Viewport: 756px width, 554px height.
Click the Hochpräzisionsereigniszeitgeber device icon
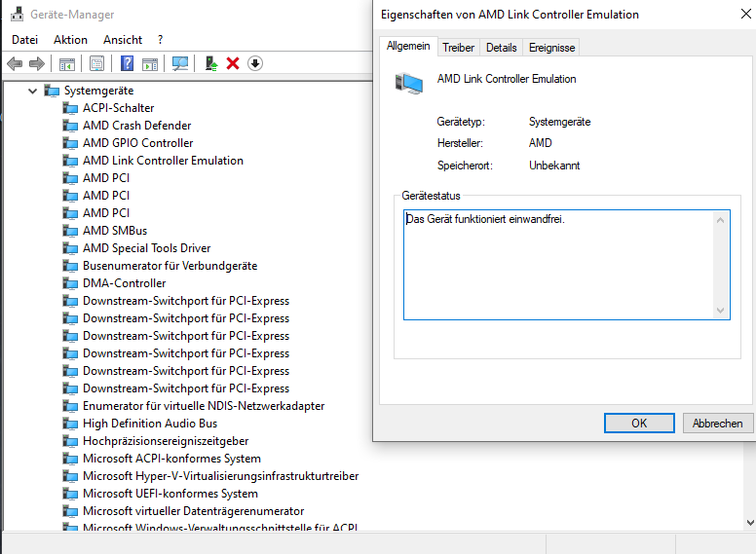70,441
